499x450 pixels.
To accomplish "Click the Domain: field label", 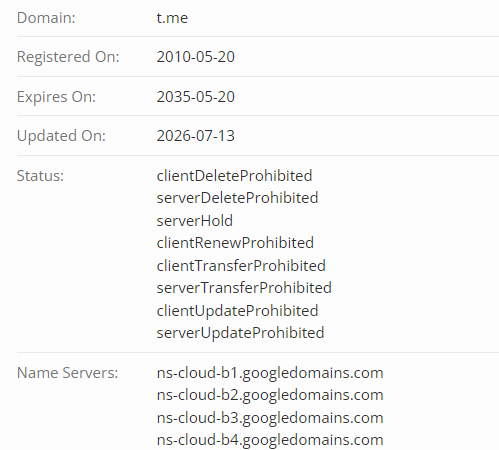I will click(x=46, y=18).
